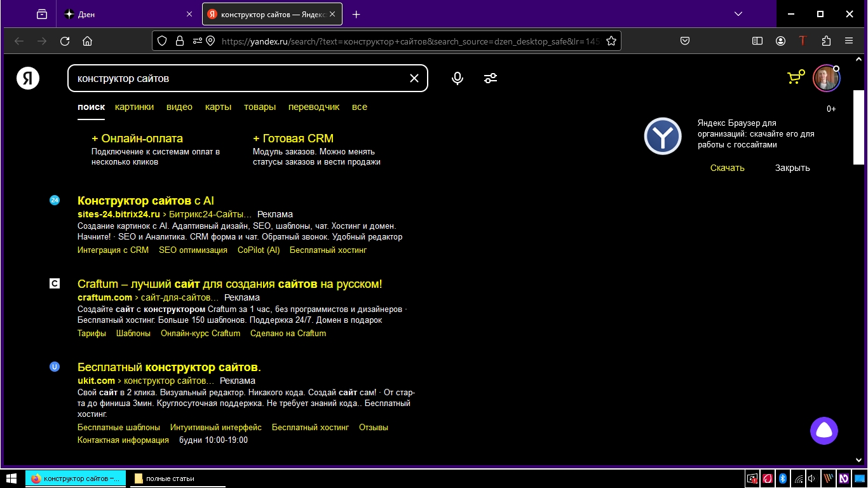Open Бесплатный конструктор сайтов result
This screenshot has width=868, height=488.
tap(169, 367)
